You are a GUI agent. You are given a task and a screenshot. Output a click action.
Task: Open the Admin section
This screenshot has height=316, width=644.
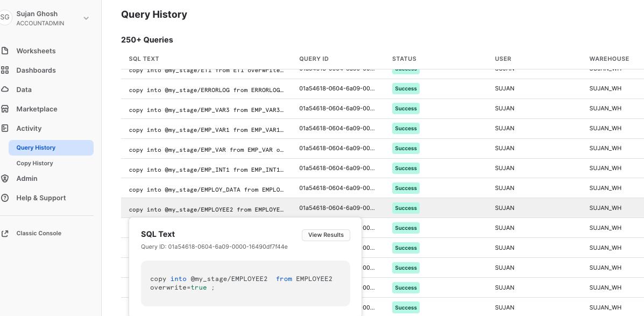pyautogui.click(x=27, y=178)
